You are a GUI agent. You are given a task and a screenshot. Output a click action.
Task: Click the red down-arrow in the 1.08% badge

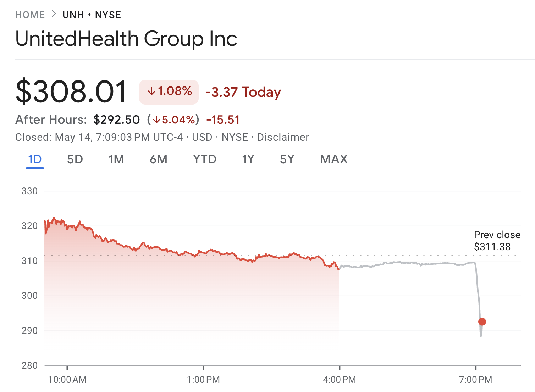[x=152, y=91]
